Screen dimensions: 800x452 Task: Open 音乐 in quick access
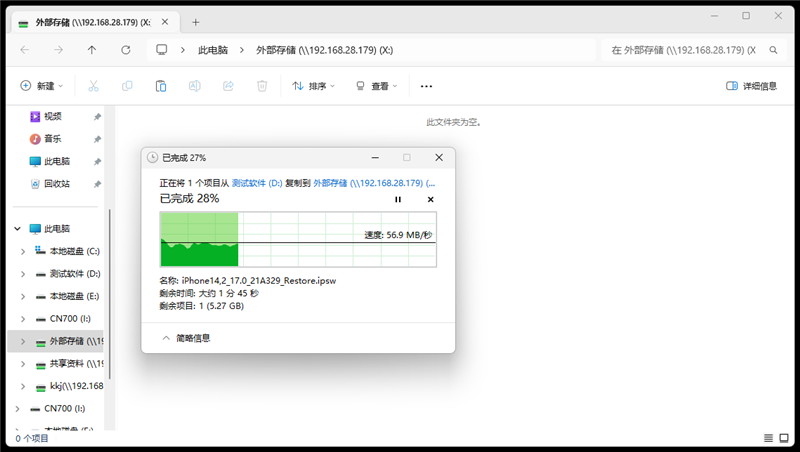click(x=53, y=139)
